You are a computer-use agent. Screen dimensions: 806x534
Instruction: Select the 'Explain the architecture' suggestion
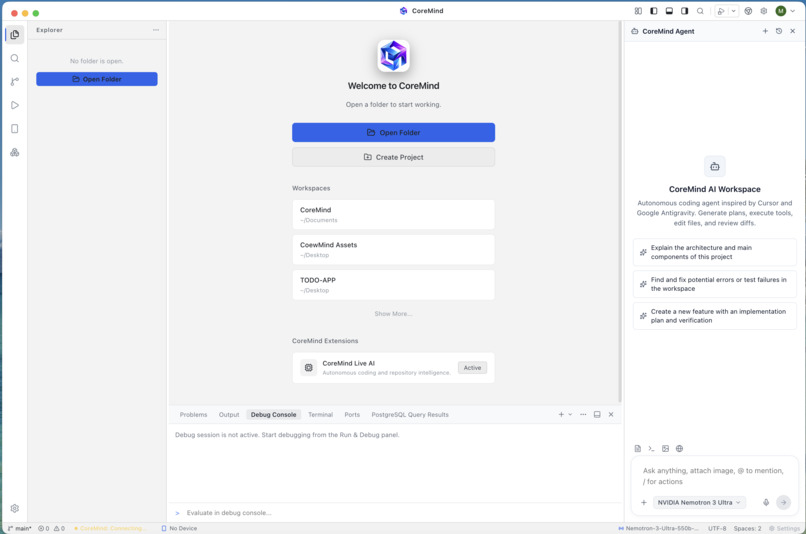point(715,252)
